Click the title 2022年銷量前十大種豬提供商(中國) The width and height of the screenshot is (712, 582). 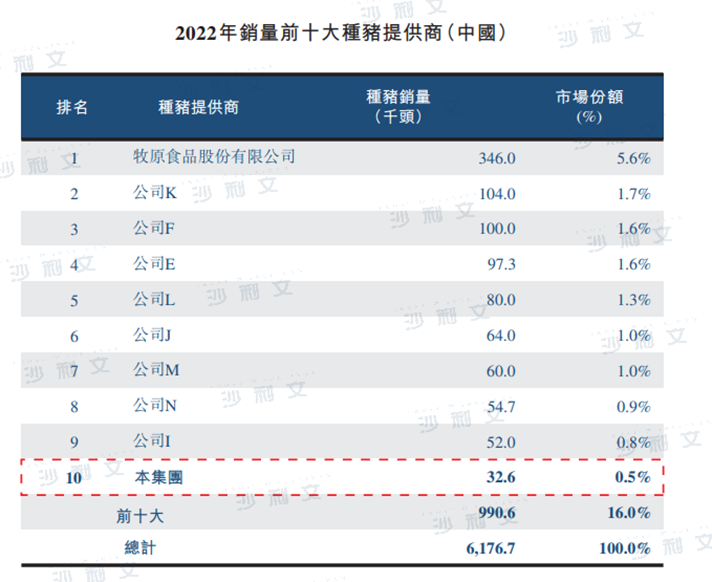point(341,33)
